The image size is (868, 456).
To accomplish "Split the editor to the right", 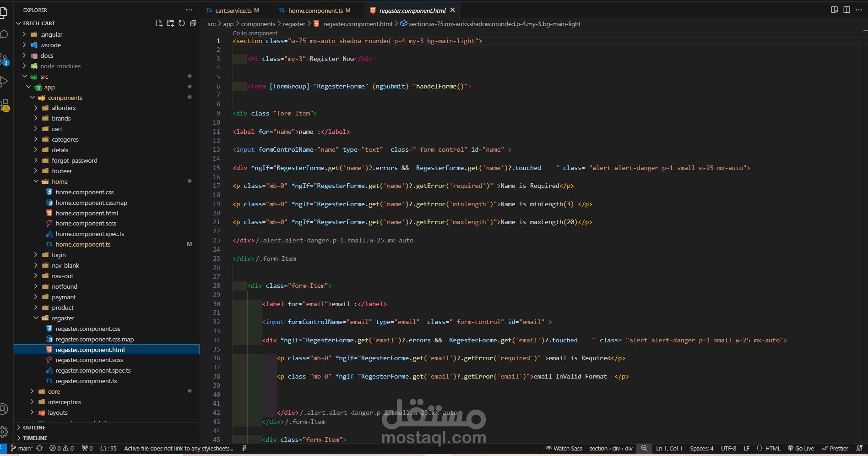I will tap(846, 10).
